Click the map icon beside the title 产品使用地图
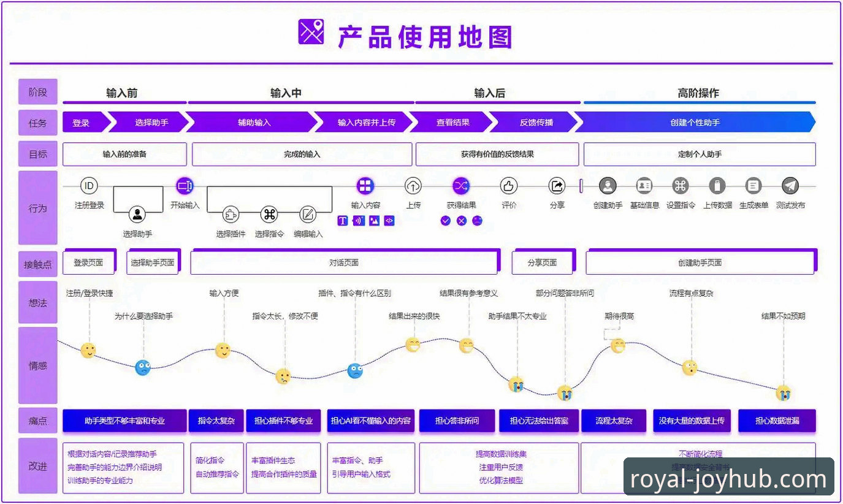Image resolution: width=843 pixels, height=504 pixels. [311, 31]
